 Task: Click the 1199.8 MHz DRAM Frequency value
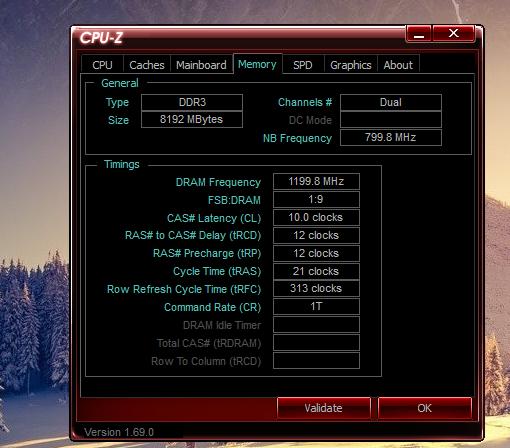click(x=316, y=181)
